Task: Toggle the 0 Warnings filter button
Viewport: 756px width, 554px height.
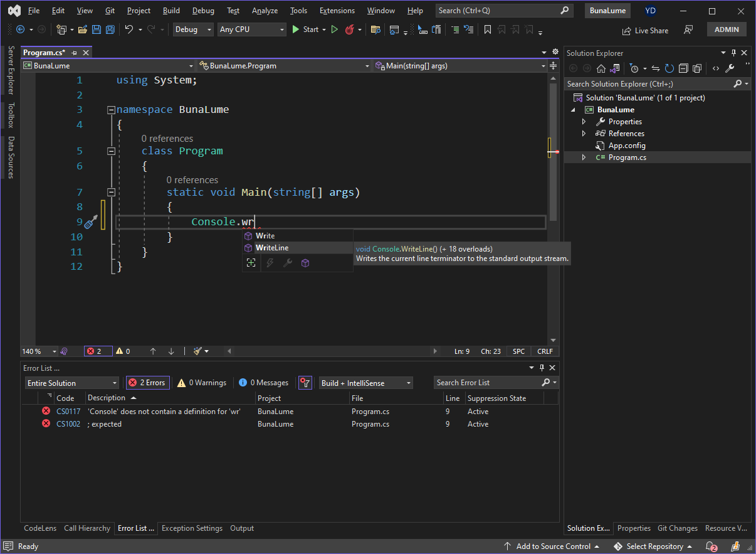Action: tap(201, 383)
